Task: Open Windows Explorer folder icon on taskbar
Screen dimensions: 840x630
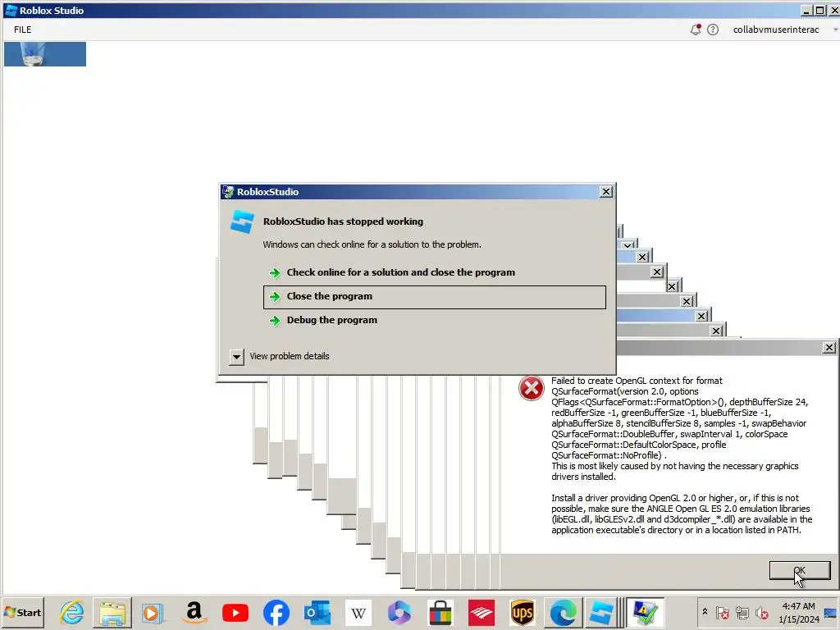Action: [x=112, y=612]
